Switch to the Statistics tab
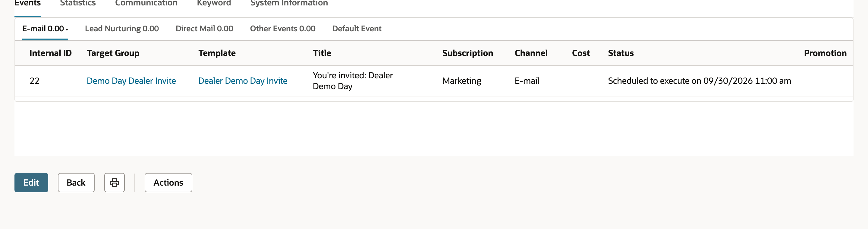Viewport: 868px width, 229px height. tap(78, 3)
